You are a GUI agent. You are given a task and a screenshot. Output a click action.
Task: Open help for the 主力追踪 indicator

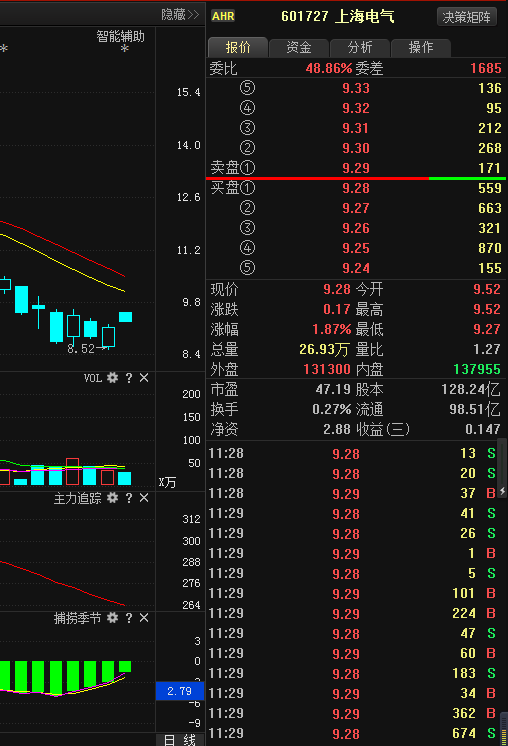click(x=128, y=498)
